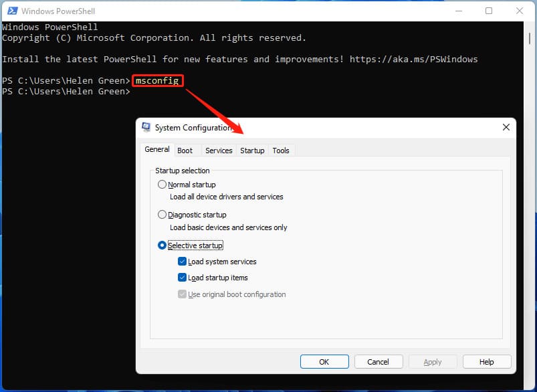Click the System Configuration title bar icon

click(x=146, y=127)
